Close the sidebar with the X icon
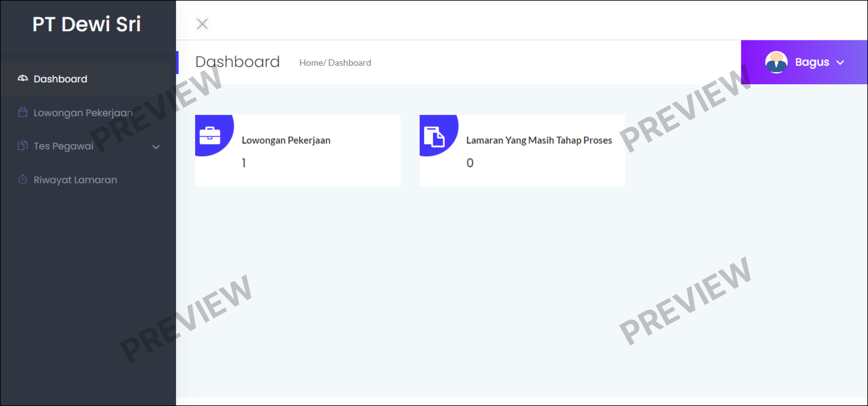868x406 pixels. 202,24
